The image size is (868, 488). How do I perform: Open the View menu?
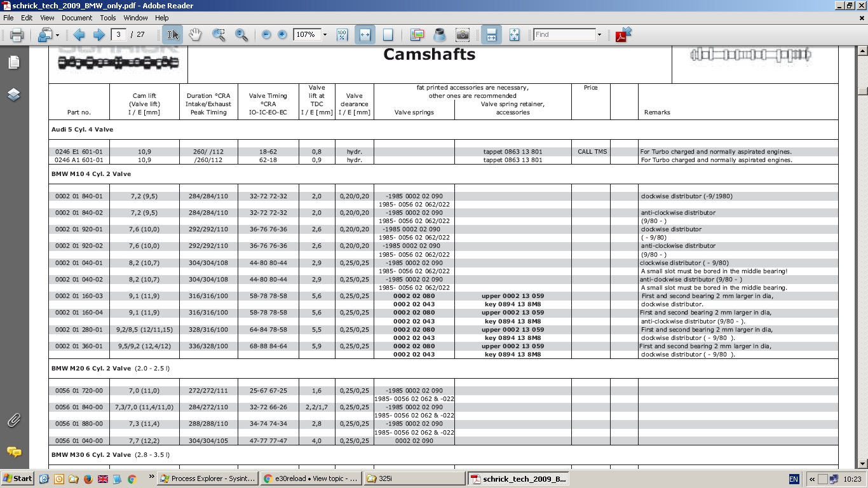pos(47,18)
